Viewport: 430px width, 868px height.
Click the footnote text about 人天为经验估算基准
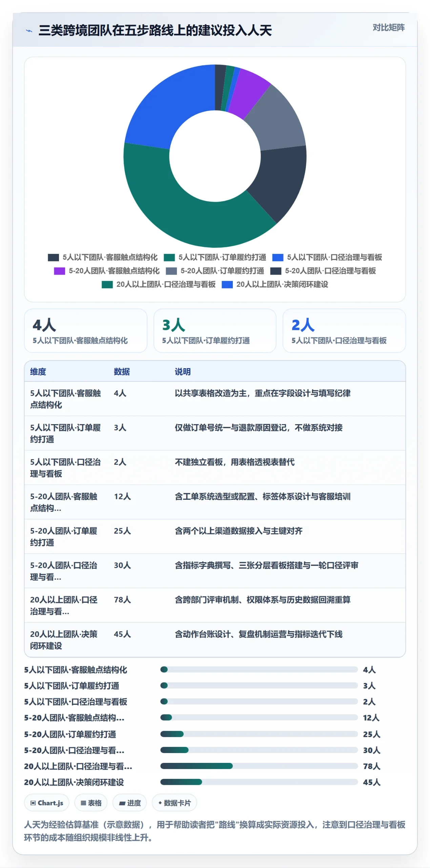click(214, 831)
